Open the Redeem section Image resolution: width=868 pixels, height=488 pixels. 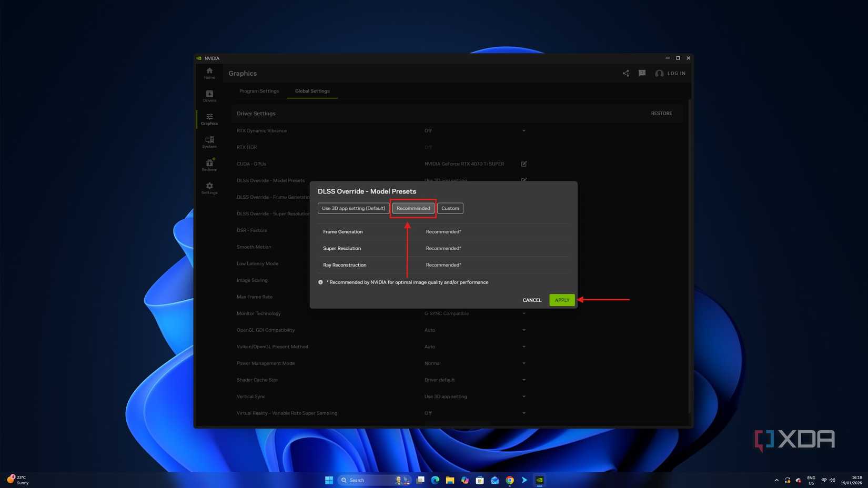[209, 165]
